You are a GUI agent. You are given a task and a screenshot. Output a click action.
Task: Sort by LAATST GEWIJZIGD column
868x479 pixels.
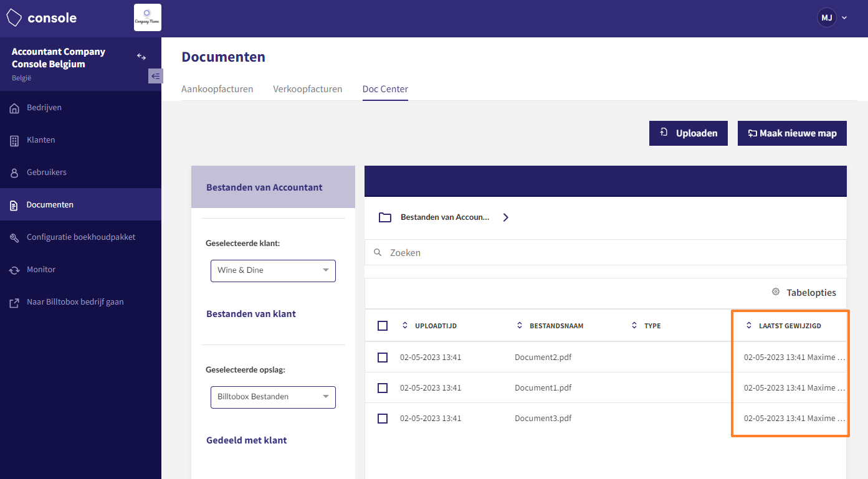coord(790,326)
